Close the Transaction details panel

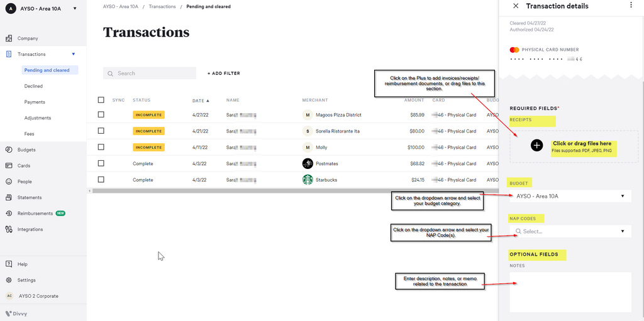tap(516, 6)
